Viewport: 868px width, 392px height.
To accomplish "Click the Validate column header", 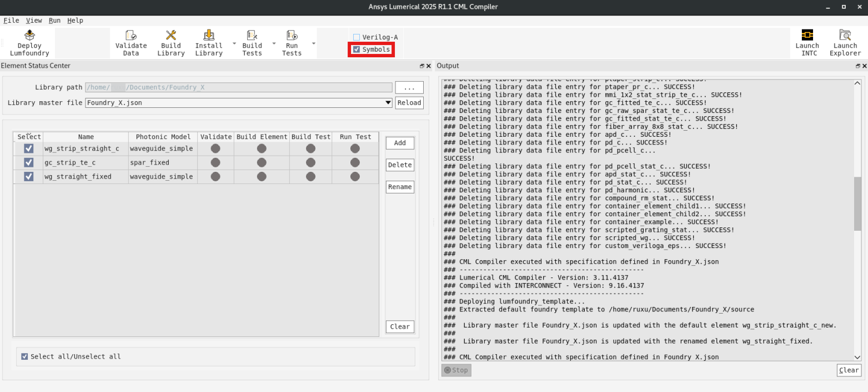I will [216, 137].
